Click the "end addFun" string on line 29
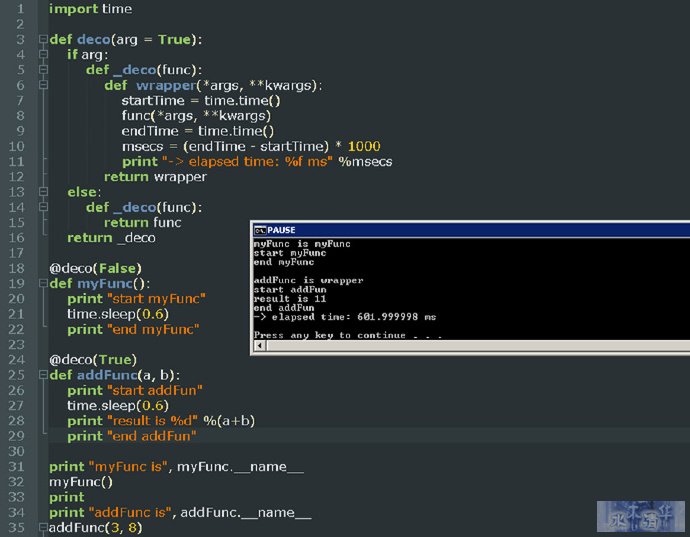Image resolution: width=690 pixels, height=537 pixels. pos(152,436)
